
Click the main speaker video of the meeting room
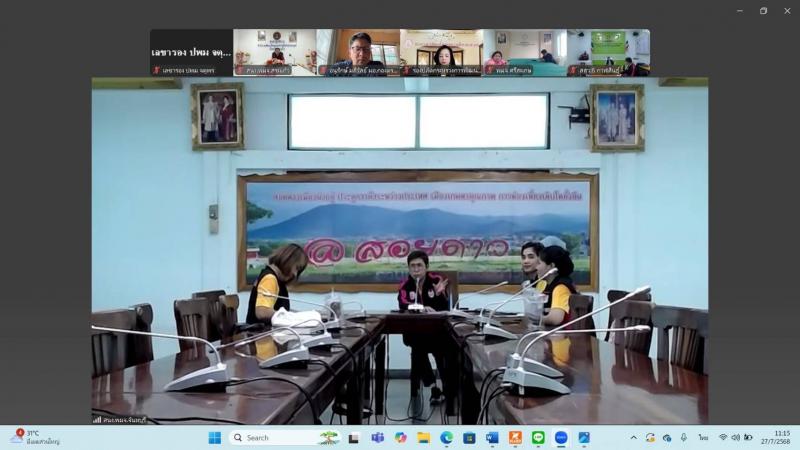tap(399, 251)
